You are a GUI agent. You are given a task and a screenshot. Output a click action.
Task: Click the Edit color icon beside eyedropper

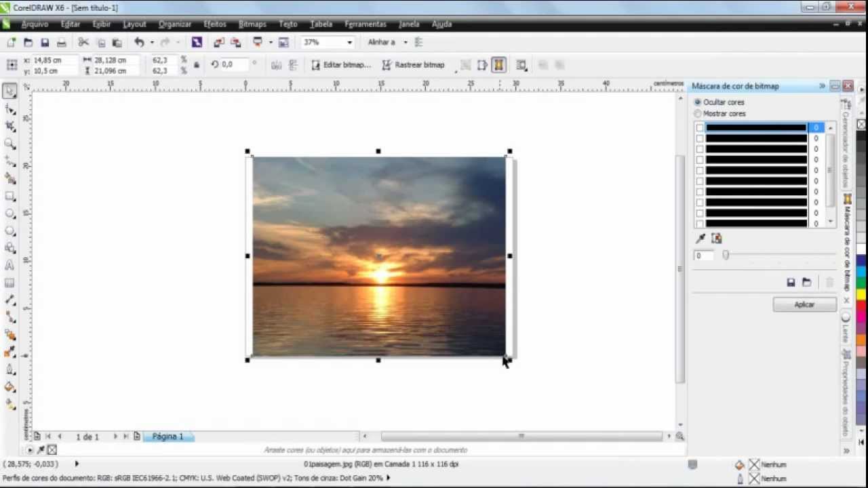click(716, 239)
